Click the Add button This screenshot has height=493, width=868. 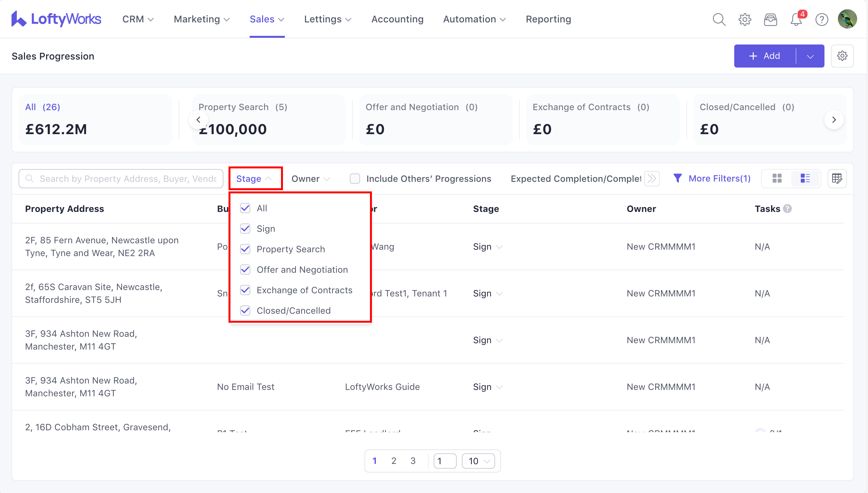pos(765,56)
